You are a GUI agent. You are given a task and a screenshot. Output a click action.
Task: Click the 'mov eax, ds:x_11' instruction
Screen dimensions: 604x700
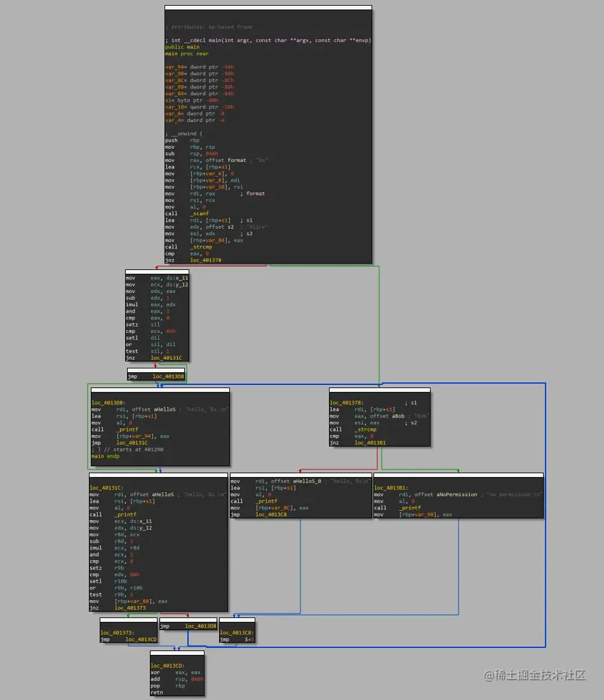[157, 278]
